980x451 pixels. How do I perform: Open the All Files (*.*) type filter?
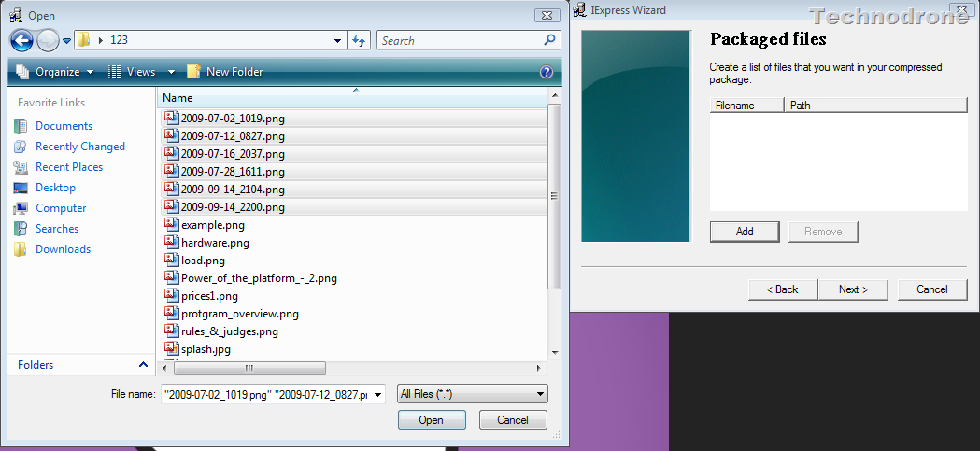click(x=473, y=394)
